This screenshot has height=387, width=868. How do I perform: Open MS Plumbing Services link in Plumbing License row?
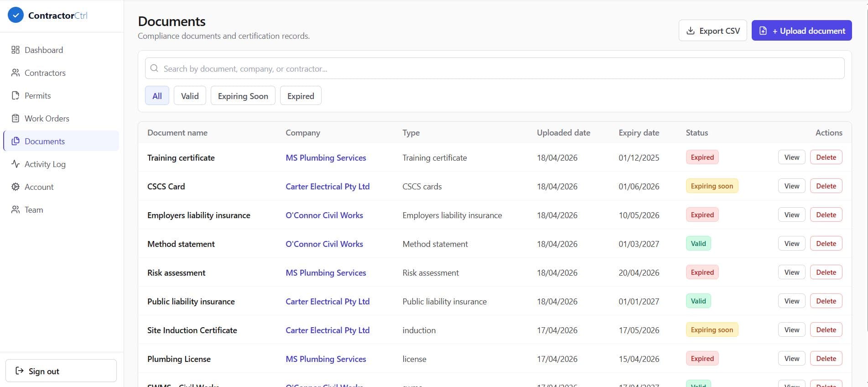coord(326,359)
